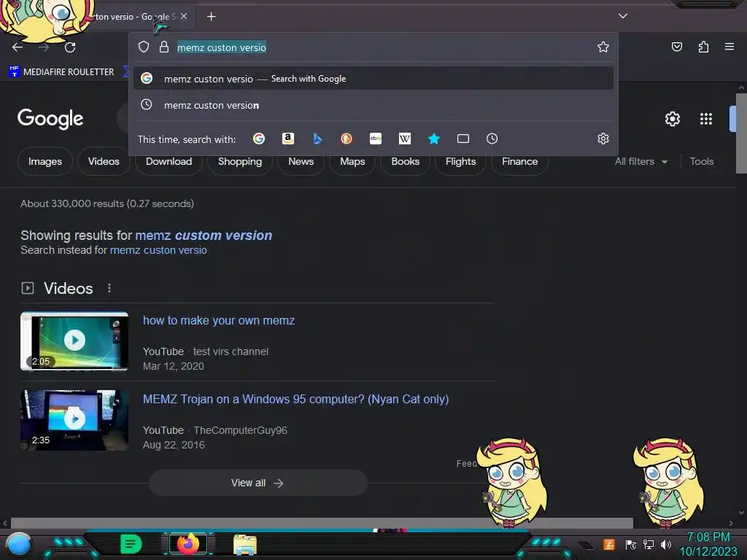Select the Download filter chip
Image resolution: width=747 pixels, height=560 pixels.
pyautogui.click(x=169, y=161)
